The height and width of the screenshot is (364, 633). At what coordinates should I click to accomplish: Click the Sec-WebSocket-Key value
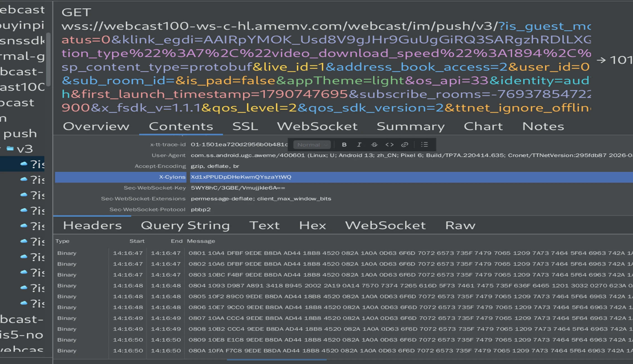click(238, 188)
